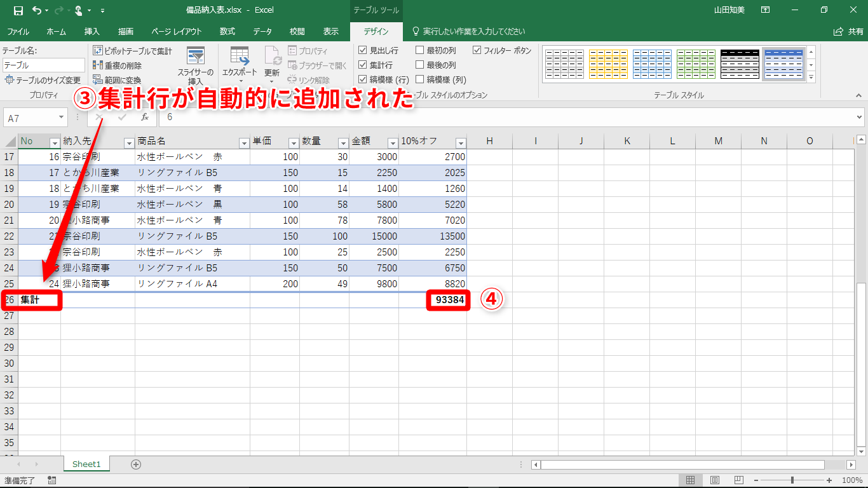
Task: Open the No column filter dropdown
Action: (55, 142)
